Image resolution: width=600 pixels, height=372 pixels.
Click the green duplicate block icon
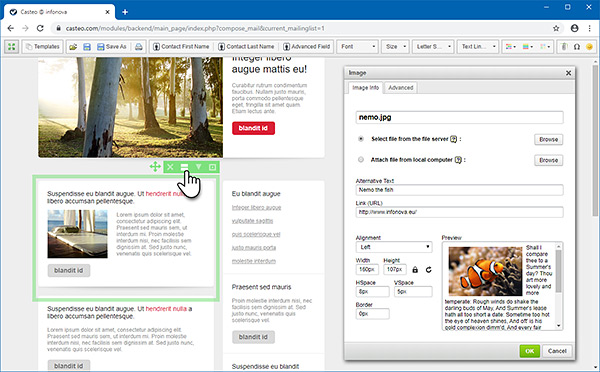[x=184, y=167]
